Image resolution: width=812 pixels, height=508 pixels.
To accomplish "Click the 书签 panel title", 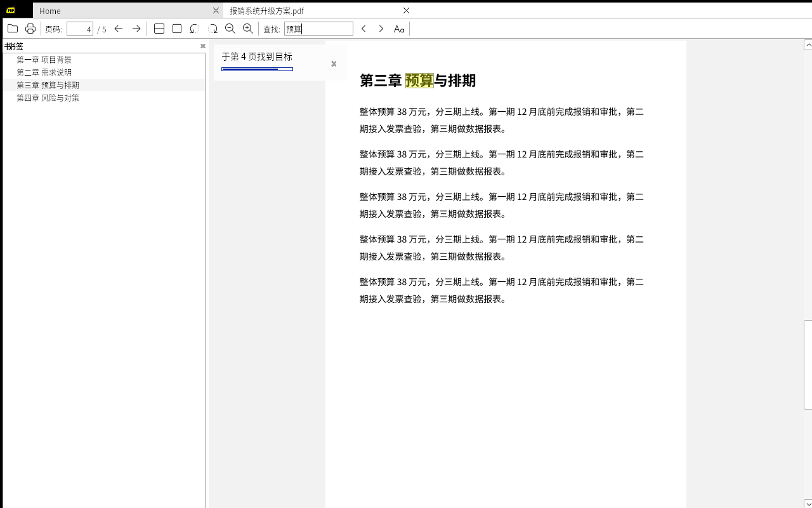I will [14, 46].
